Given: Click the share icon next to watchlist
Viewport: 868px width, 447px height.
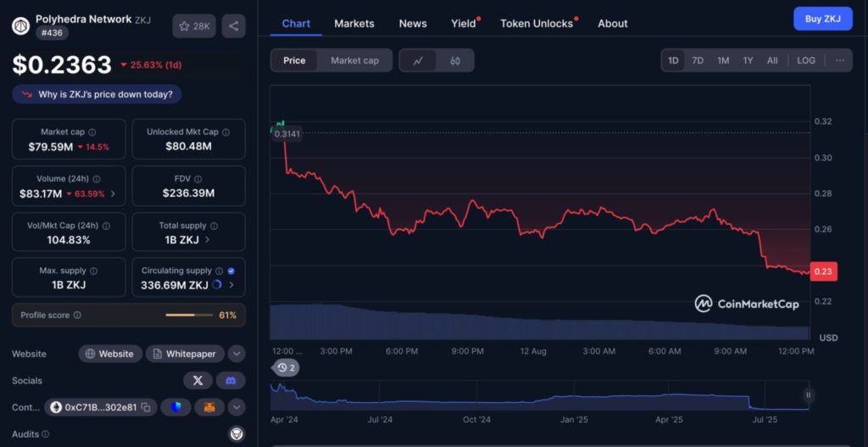Looking at the screenshot, I should tap(233, 26).
